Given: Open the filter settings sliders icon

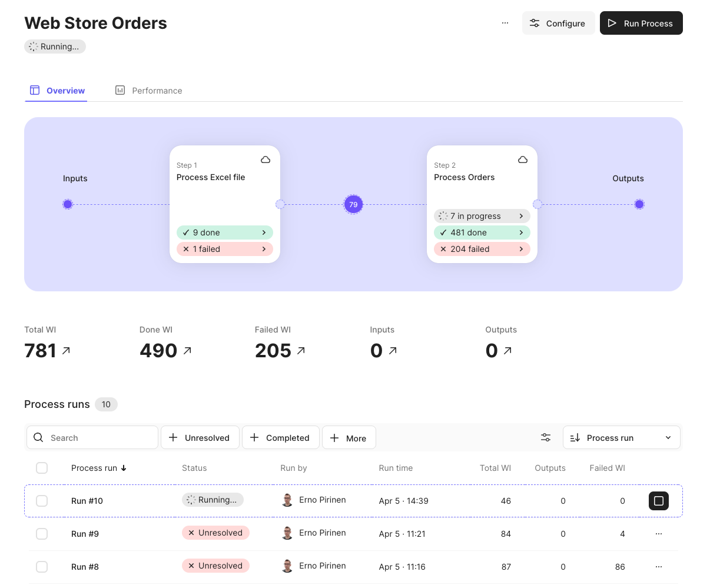Looking at the screenshot, I should click(x=546, y=437).
